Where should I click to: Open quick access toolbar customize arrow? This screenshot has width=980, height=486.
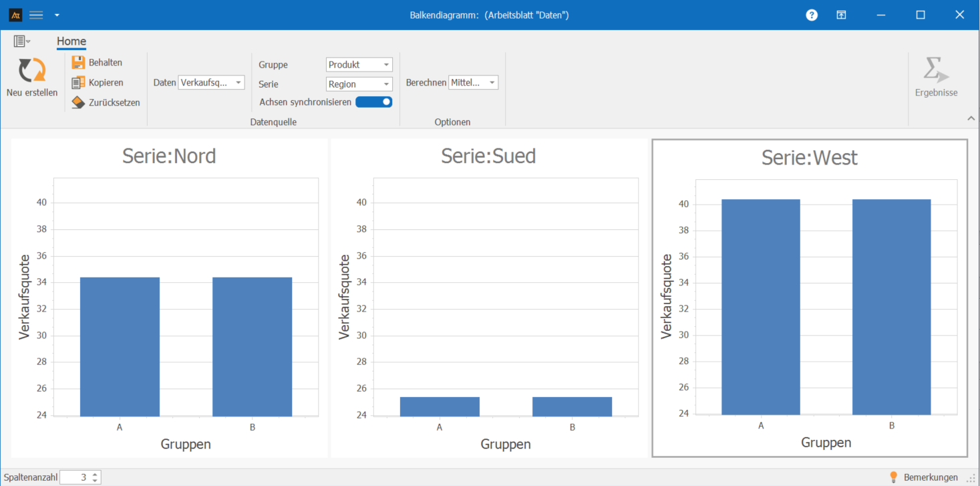coord(57,15)
